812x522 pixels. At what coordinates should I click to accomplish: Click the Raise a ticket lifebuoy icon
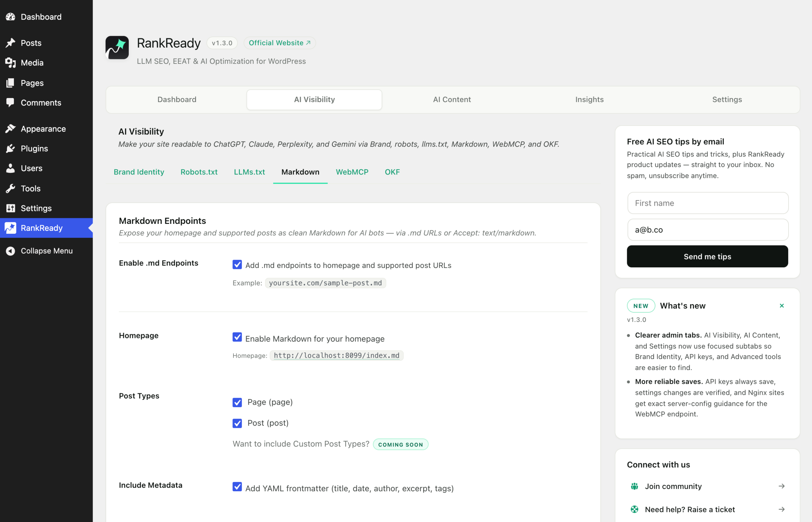(x=634, y=509)
